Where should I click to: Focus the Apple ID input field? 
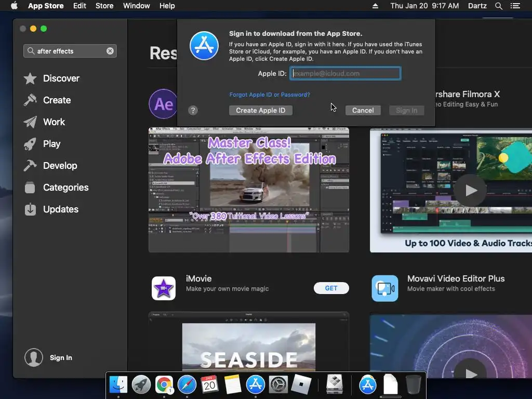coord(345,73)
